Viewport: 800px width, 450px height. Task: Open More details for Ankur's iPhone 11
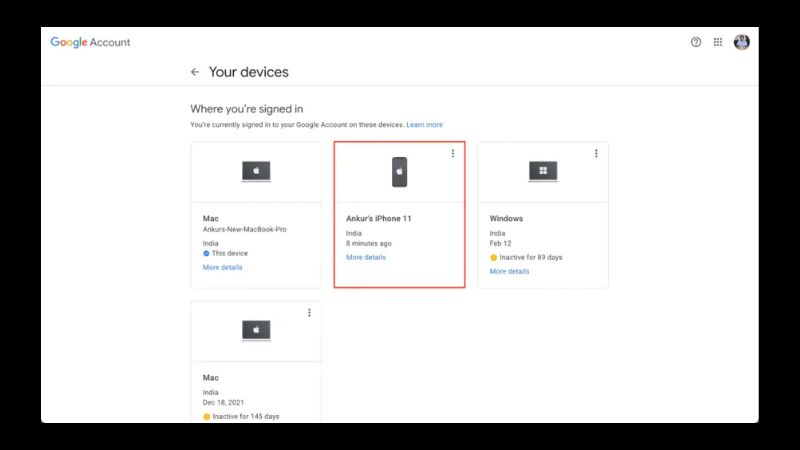366,257
